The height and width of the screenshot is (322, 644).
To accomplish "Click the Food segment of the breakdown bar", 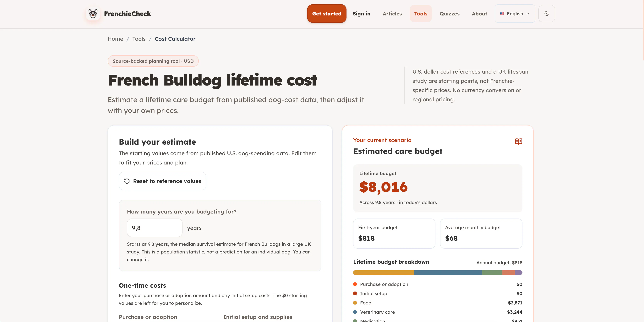I will pos(383,272).
